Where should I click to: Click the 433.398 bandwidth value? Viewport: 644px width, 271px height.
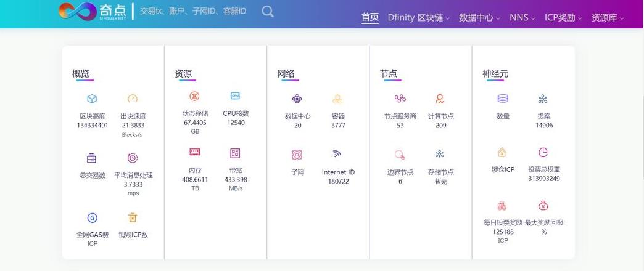pos(236,180)
